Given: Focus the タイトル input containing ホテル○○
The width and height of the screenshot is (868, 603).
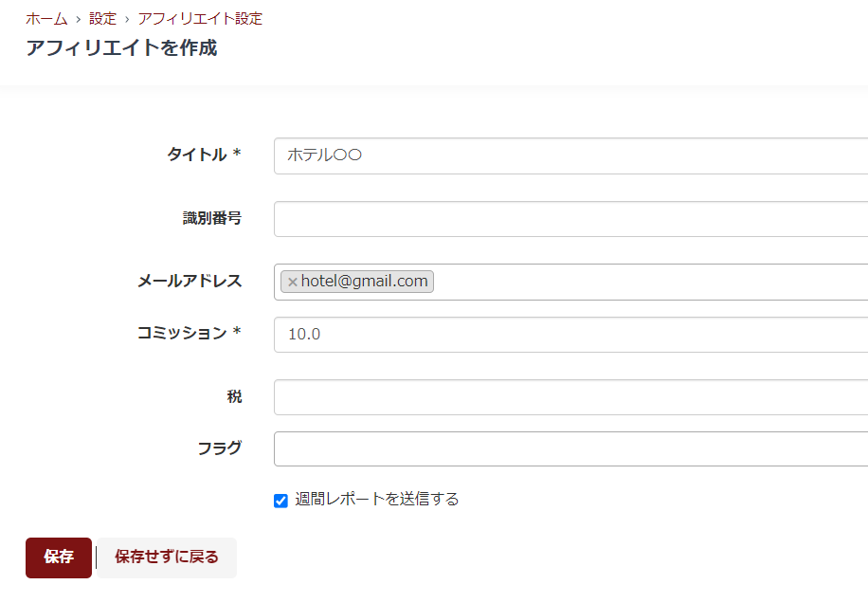Looking at the screenshot, I should point(569,156).
